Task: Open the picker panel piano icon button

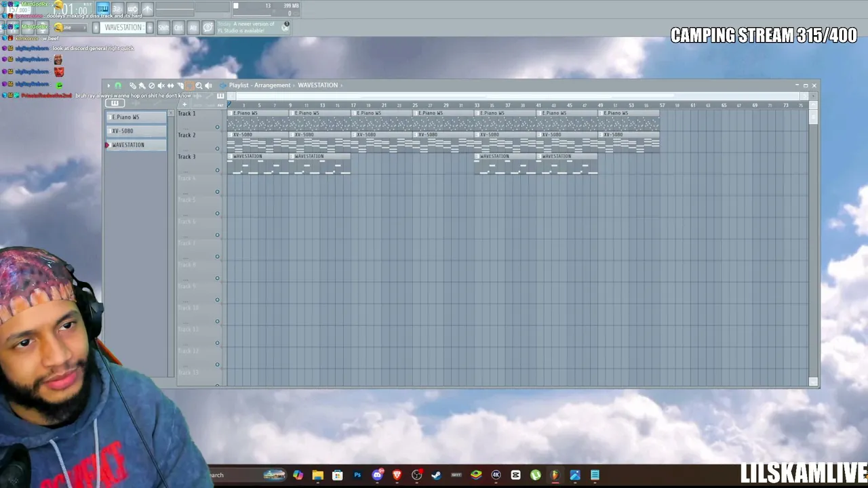Action: coord(115,104)
